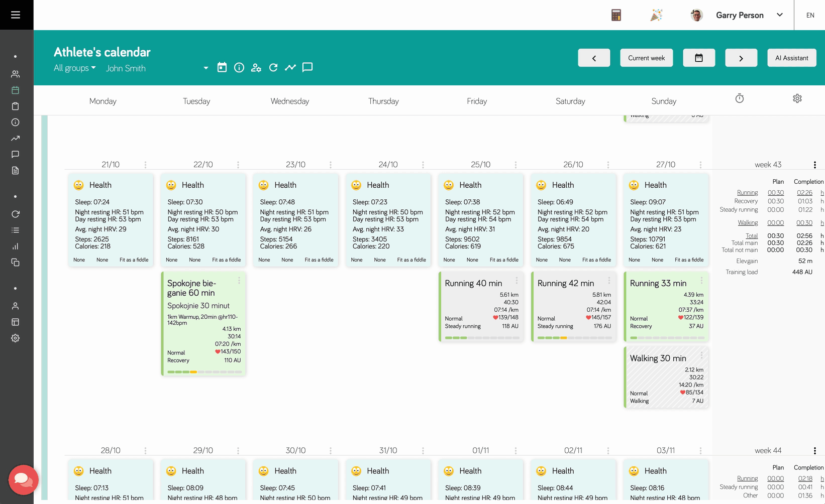Click the Running link in week 43 summary

[747, 193]
